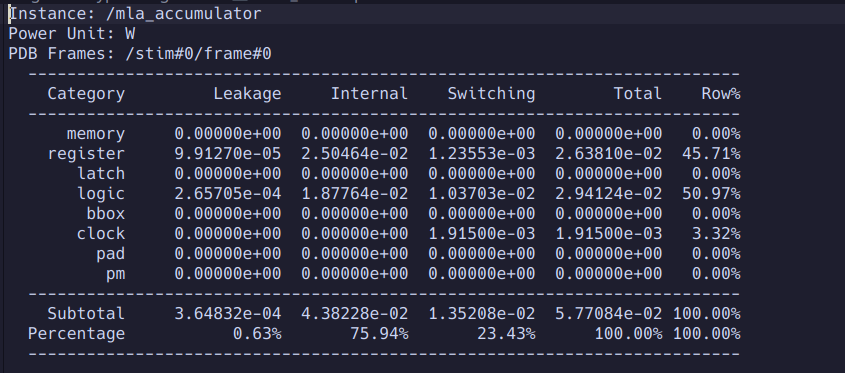Click the 'Internal' column header
The height and width of the screenshot is (373, 845).
(369, 94)
